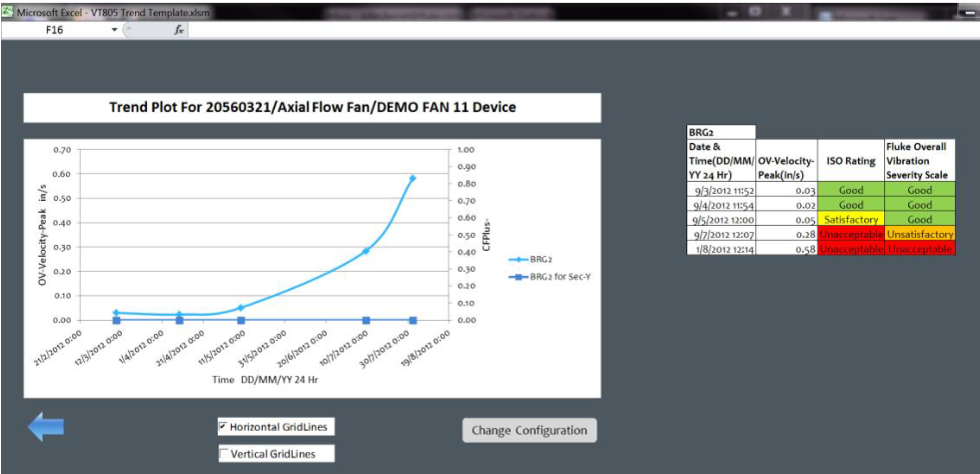Viewport: 980px width, 474px height.
Task: Click the Name Box showing F16
Action: coord(55,30)
